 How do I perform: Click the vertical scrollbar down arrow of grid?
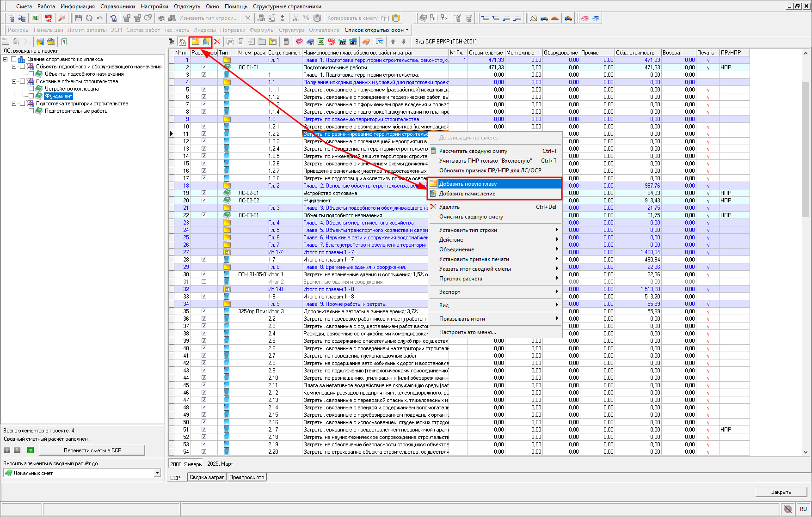pos(806,452)
